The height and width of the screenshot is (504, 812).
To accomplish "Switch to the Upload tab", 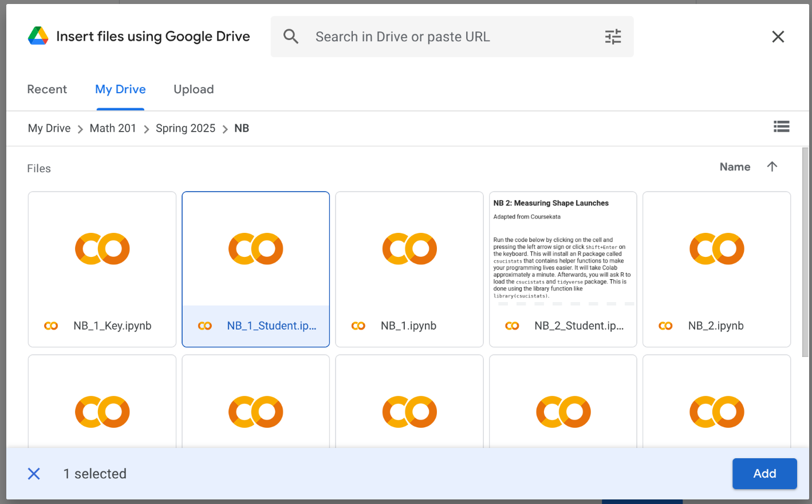I will (194, 89).
